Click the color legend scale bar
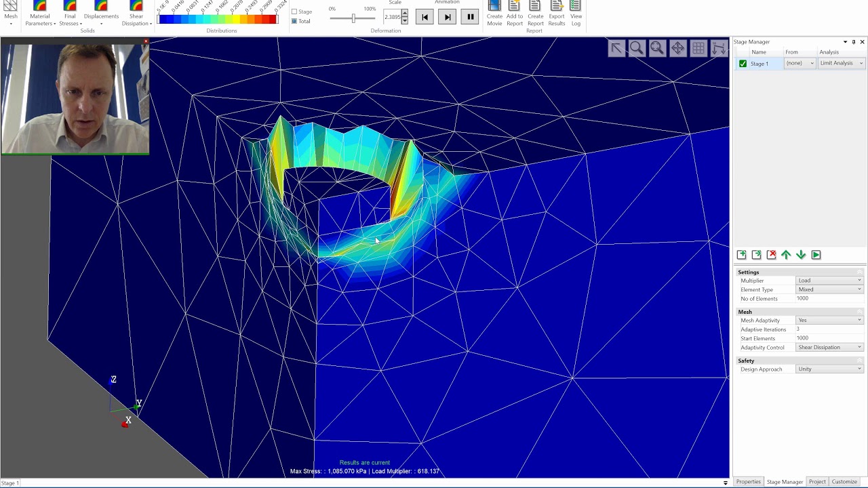Viewport: 868px width, 488px height. coord(217,19)
